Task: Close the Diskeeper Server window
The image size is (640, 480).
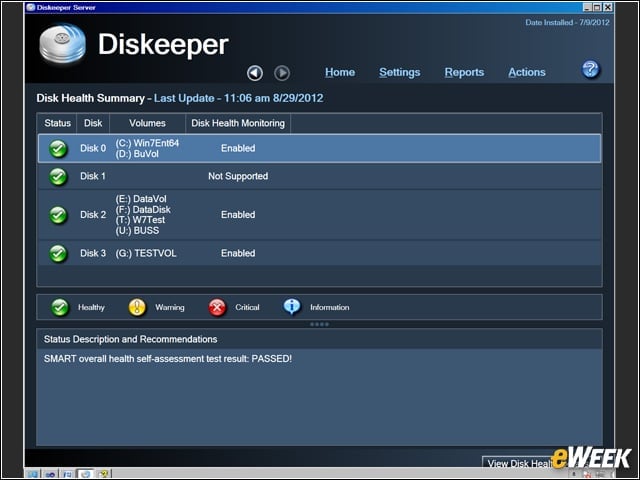Action: [x=608, y=7]
